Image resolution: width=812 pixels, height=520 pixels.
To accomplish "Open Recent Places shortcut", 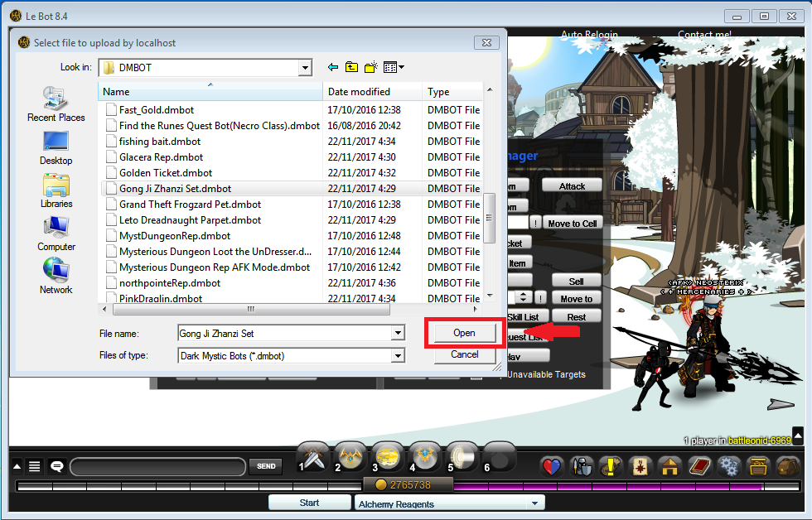I will click(56, 104).
